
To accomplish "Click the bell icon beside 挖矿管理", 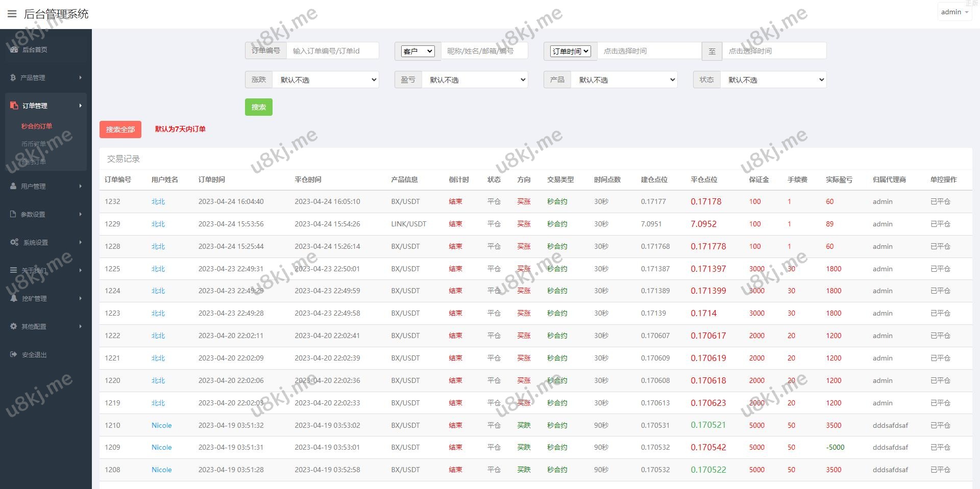I will (14, 298).
